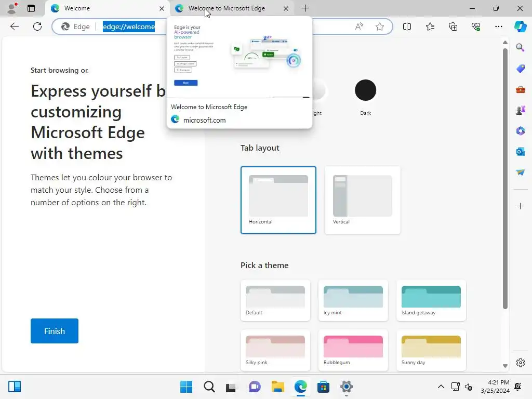Click the scrollbar up arrow
The image size is (532, 399).
coord(505,43)
